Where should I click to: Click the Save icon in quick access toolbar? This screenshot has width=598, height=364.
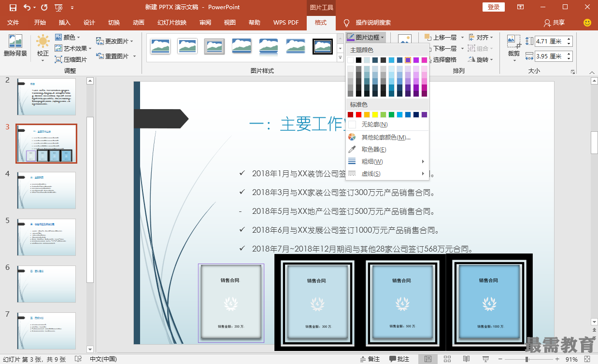coord(13,7)
